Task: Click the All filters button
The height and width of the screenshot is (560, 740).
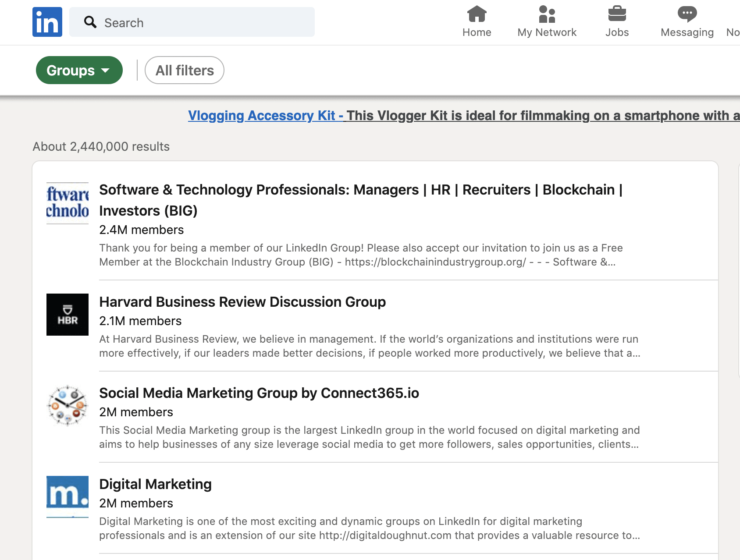Action: [185, 70]
